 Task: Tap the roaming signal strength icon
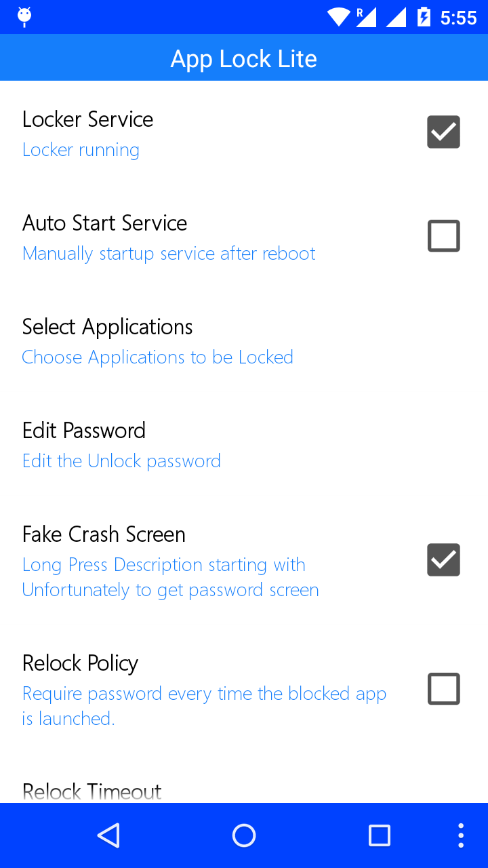[366, 17]
